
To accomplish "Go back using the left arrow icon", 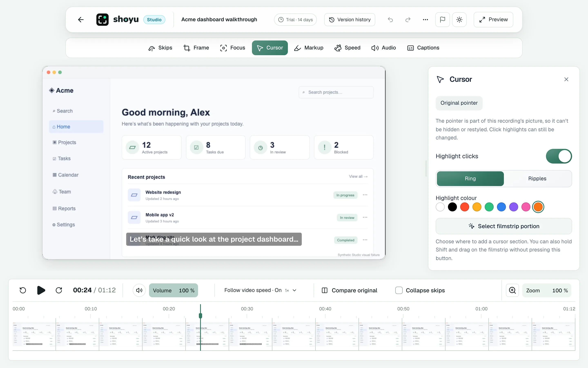I will 81,19.
